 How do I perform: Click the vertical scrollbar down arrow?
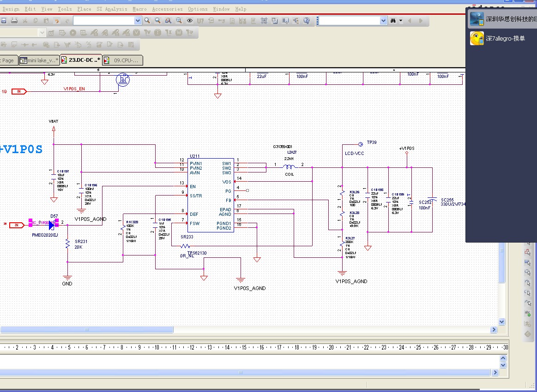(x=502, y=321)
